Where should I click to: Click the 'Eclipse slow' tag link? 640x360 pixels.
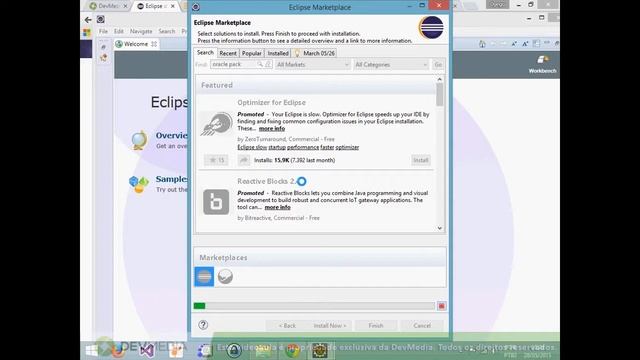[x=252, y=147]
